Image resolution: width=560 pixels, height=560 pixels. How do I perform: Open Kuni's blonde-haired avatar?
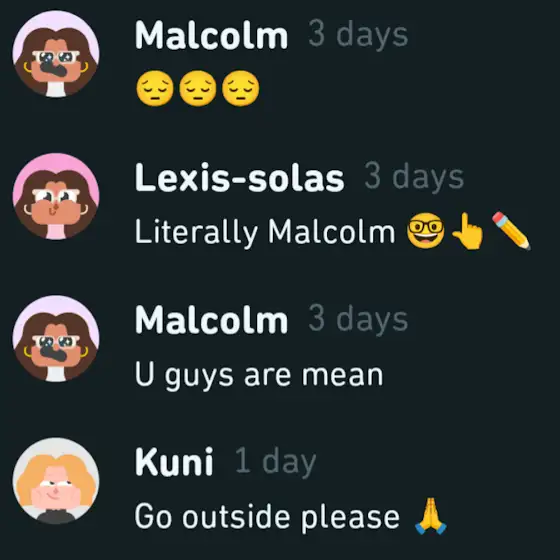pyautogui.click(x=56, y=481)
